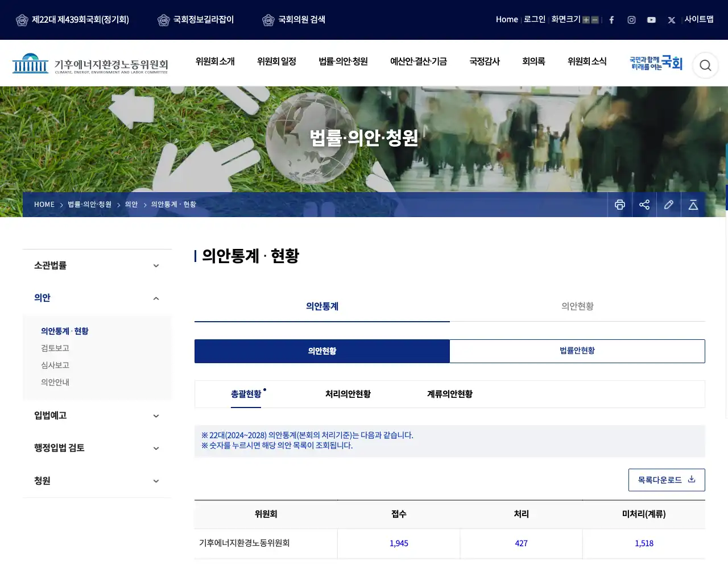Collapse the 의안 sidebar section
Image resolution: width=728 pixels, height=582 pixels.
pyautogui.click(x=97, y=298)
